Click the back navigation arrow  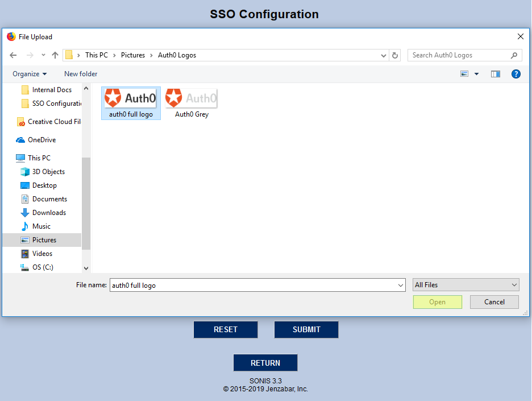[x=13, y=55]
